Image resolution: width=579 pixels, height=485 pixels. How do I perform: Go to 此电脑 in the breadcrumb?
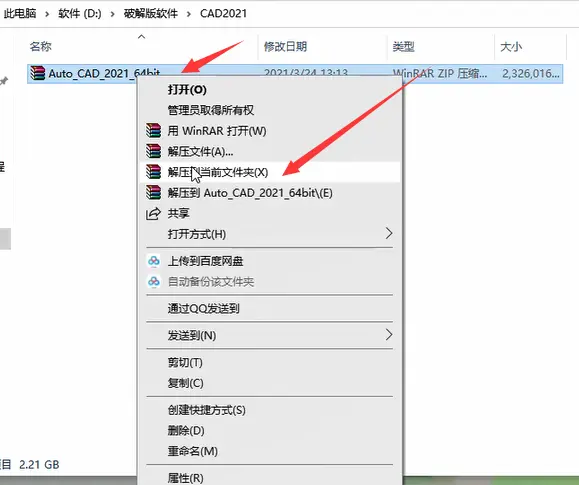(x=20, y=14)
